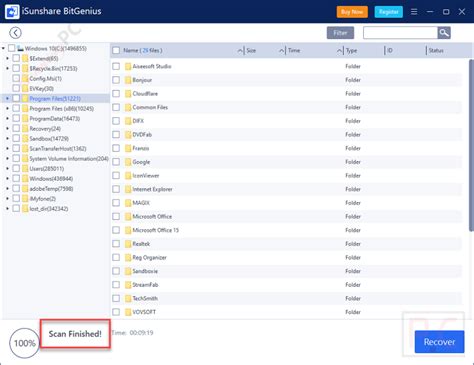Tick the Windows 10(C:) tree checkbox
The image size is (474, 365).
12,48
